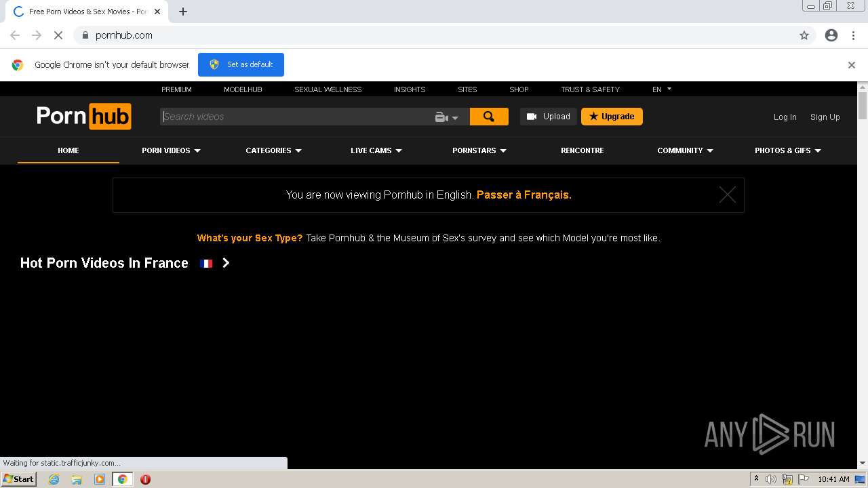Expand the COMMUNITY dropdown menu
Image resolution: width=868 pixels, height=488 pixels.
tap(685, 150)
